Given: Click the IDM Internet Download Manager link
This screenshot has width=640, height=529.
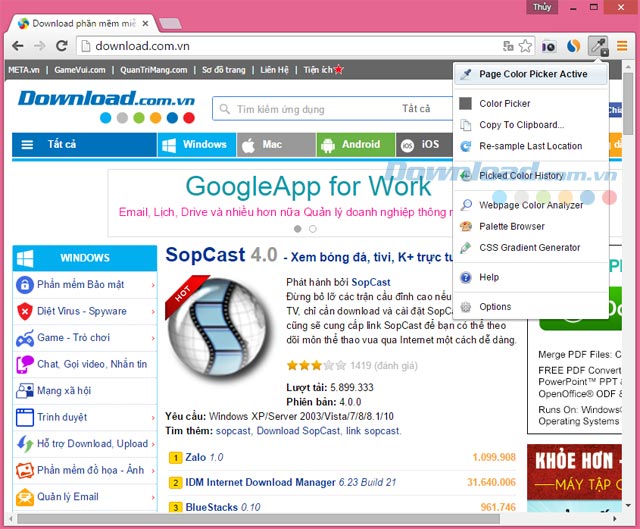Looking at the screenshot, I should click(x=256, y=483).
